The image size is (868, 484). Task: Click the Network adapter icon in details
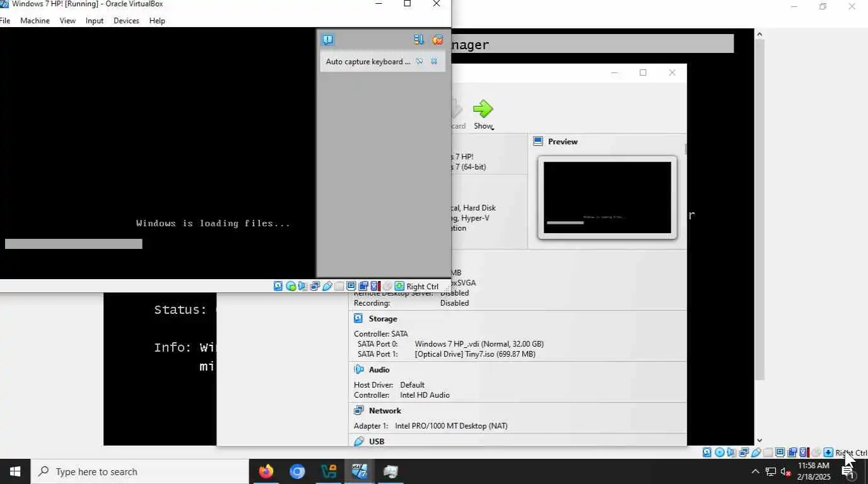click(x=359, y=411)
